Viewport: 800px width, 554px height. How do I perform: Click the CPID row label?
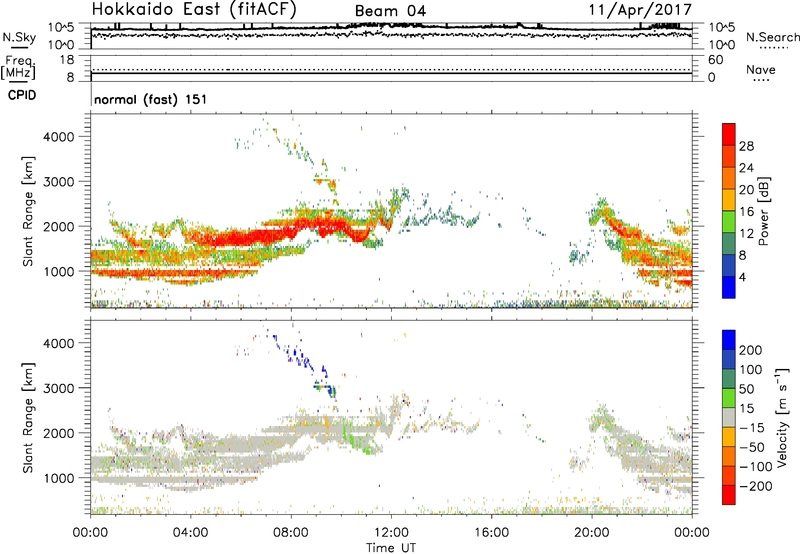pyautogui.click(x=22, y=95)
